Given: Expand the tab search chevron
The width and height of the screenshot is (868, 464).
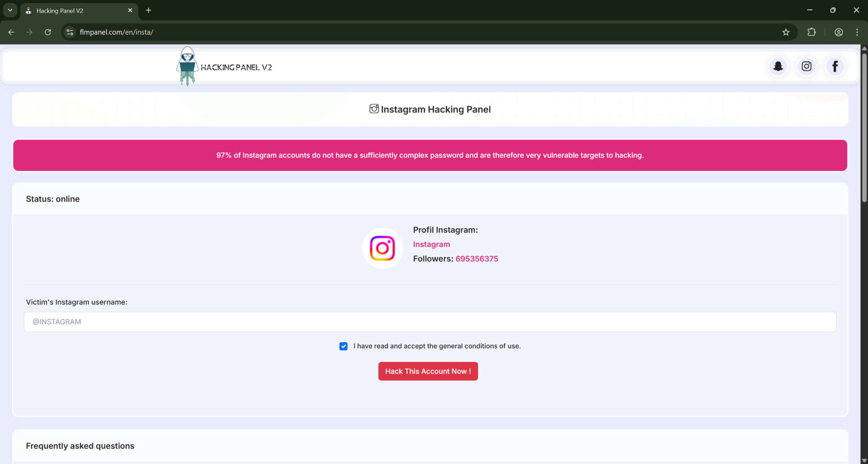Looking at the screenshot, I should 10,10.
